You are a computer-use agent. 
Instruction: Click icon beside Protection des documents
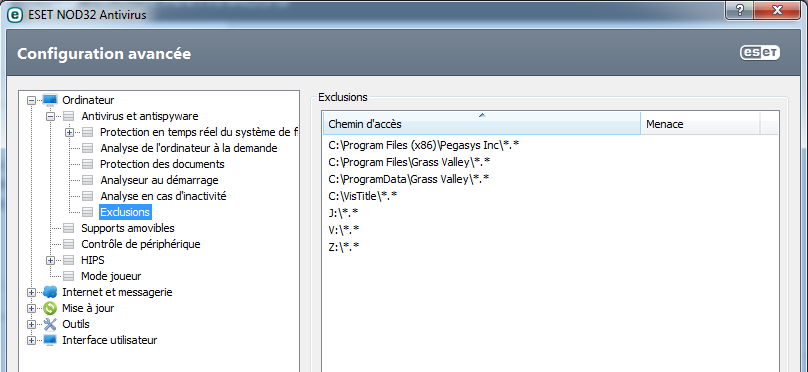point(88,164)
